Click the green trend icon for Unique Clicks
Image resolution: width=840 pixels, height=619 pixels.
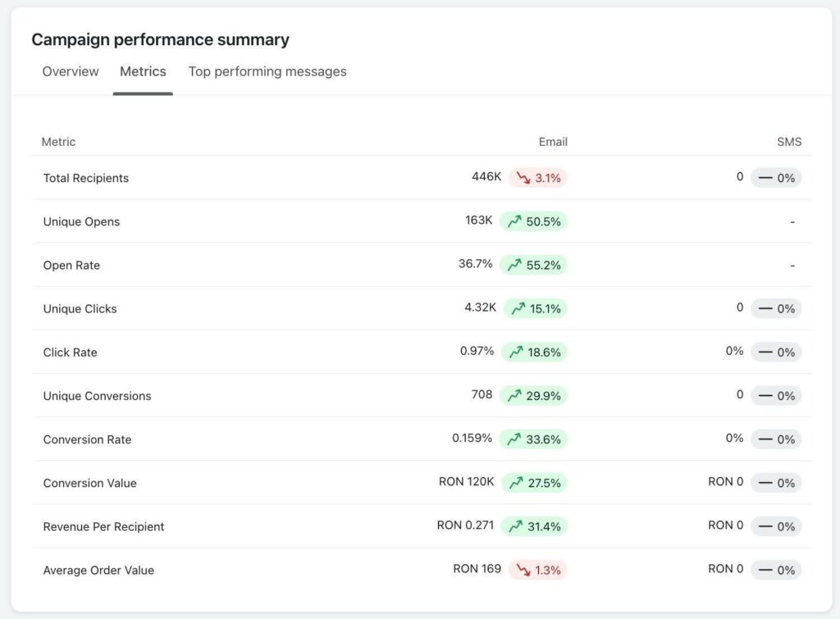518,308
